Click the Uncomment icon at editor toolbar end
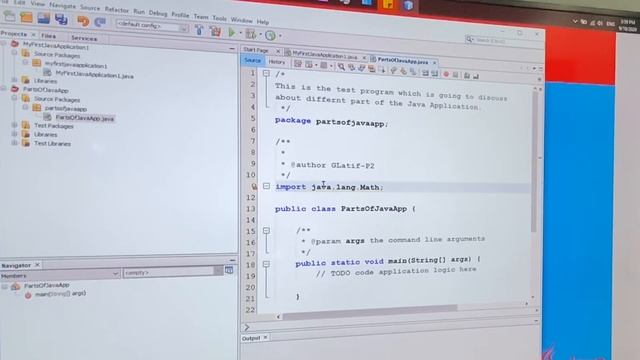 coord(476,76)
